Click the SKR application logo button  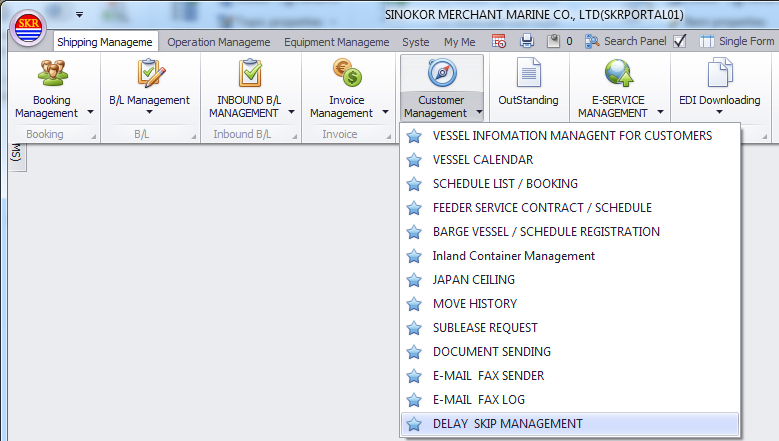28,28
